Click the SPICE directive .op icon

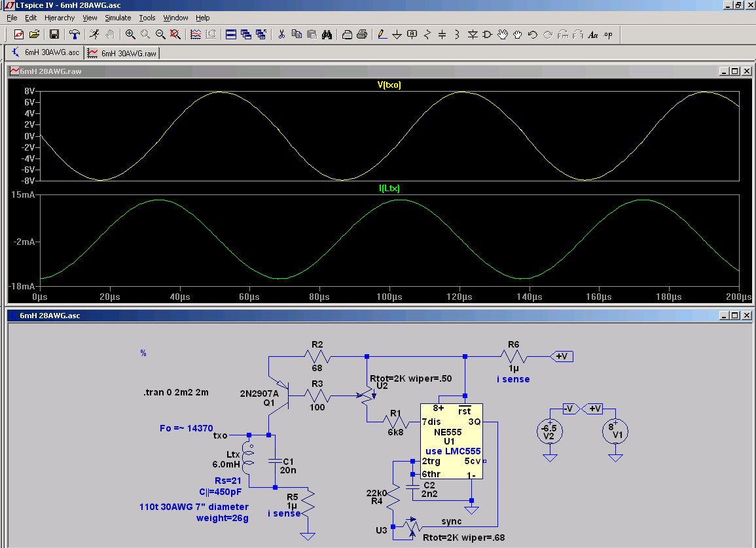(608, 34)
